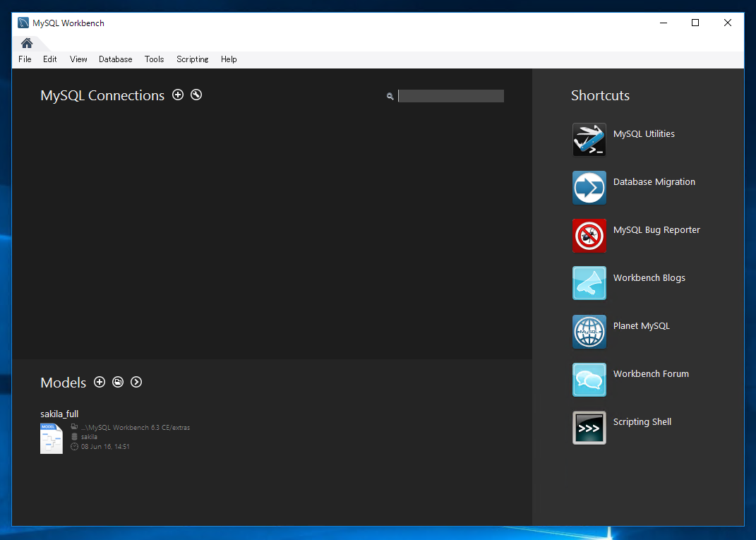Open the Database menu
Screen dimensions: 756x540
tap(115, 59)
